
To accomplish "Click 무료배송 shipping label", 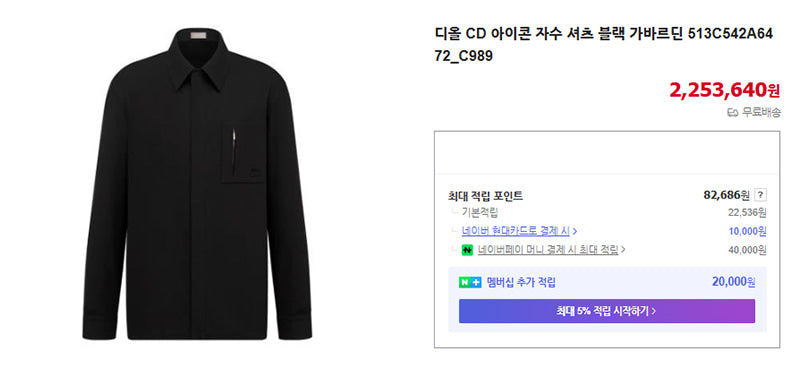I will point(761,113).
